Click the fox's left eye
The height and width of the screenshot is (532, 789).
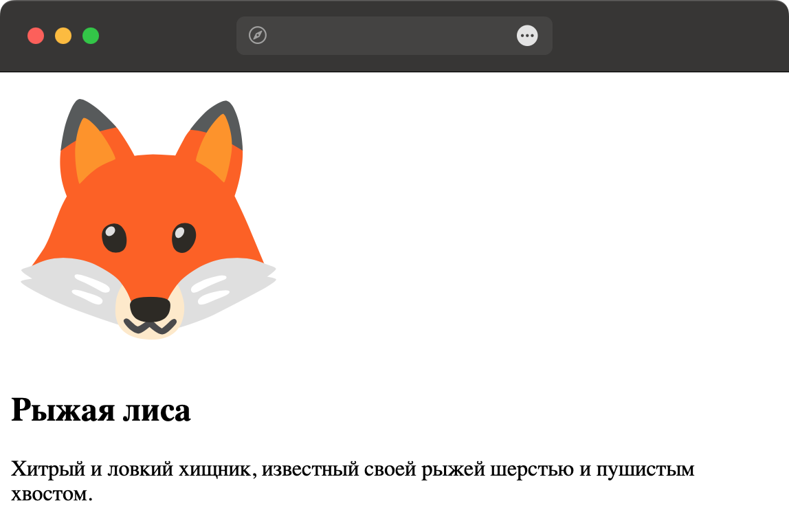(x=114, y=238)
